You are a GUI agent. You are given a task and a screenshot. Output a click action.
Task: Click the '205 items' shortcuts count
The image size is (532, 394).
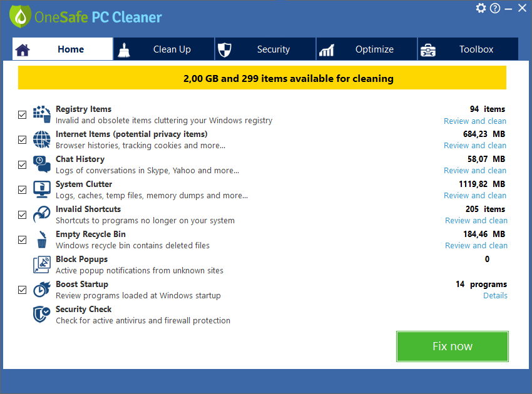click(x=485, y=210)
